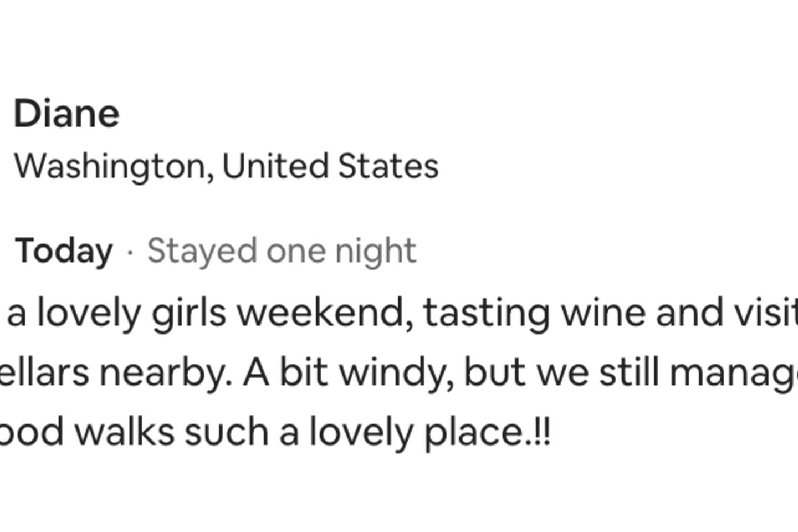This screenshot has width=798, height=532.
Task: Click the word "Stayed" in stay details
Action: tap(202, 251)
